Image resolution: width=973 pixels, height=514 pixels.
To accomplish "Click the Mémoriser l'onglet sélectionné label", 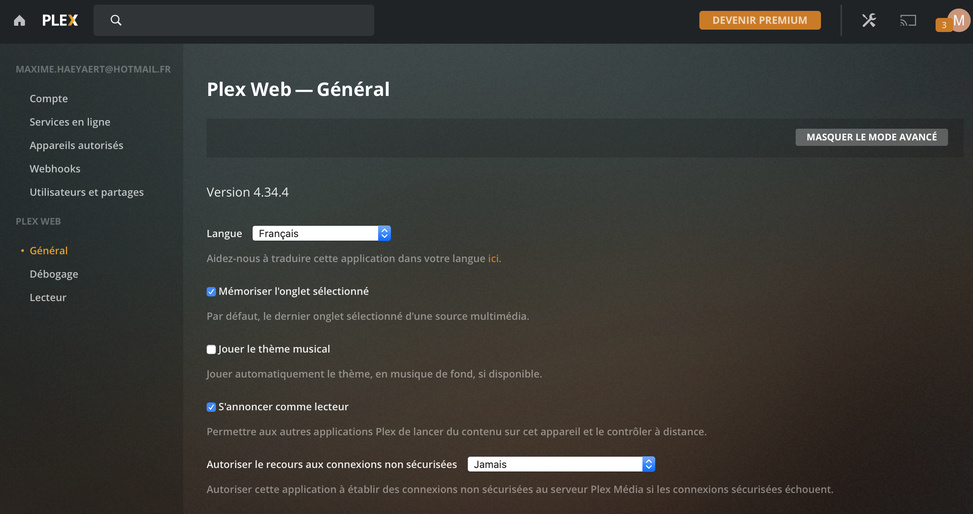I will (294, 292).
